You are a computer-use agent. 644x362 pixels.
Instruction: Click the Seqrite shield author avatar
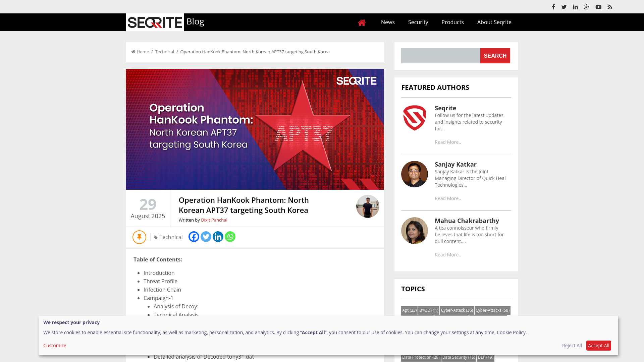tap(415, 118)
